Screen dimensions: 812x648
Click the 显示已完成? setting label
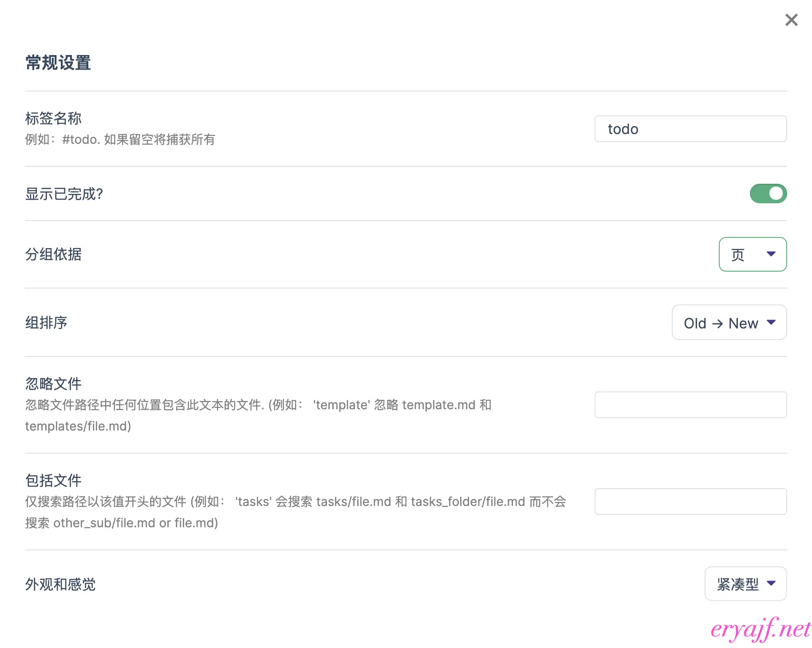click(x=64, y=194)
